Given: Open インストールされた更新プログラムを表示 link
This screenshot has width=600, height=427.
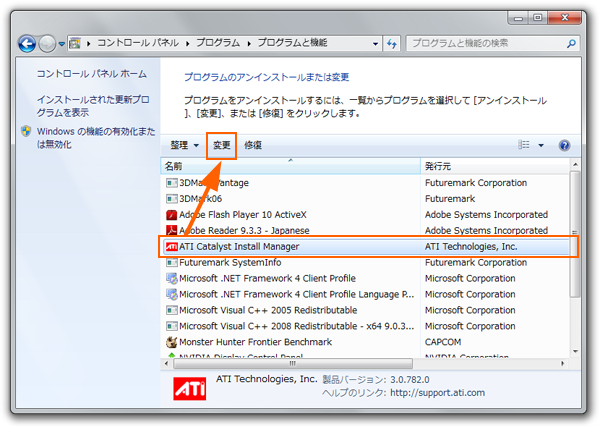Looking at the screenshot, I should pyautogui.click(x=93, y=106).
